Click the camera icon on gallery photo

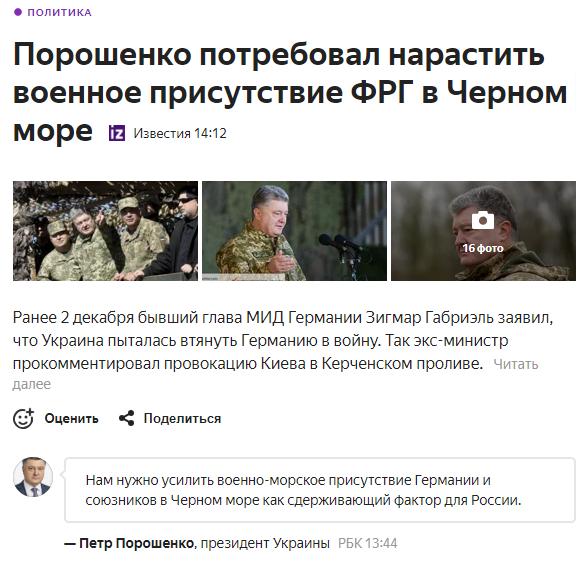pos(483,221)
